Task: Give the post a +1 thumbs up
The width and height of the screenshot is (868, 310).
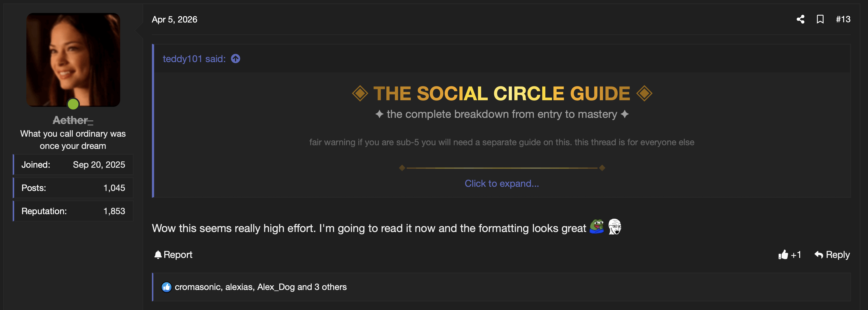Action: pyautogui.click(x=790, y=255)
